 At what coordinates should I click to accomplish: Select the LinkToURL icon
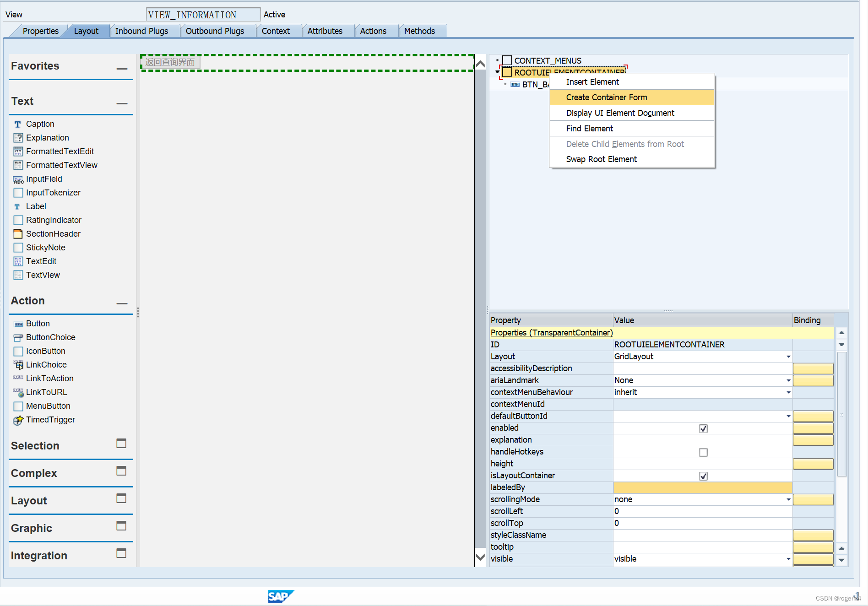(18, 392)
